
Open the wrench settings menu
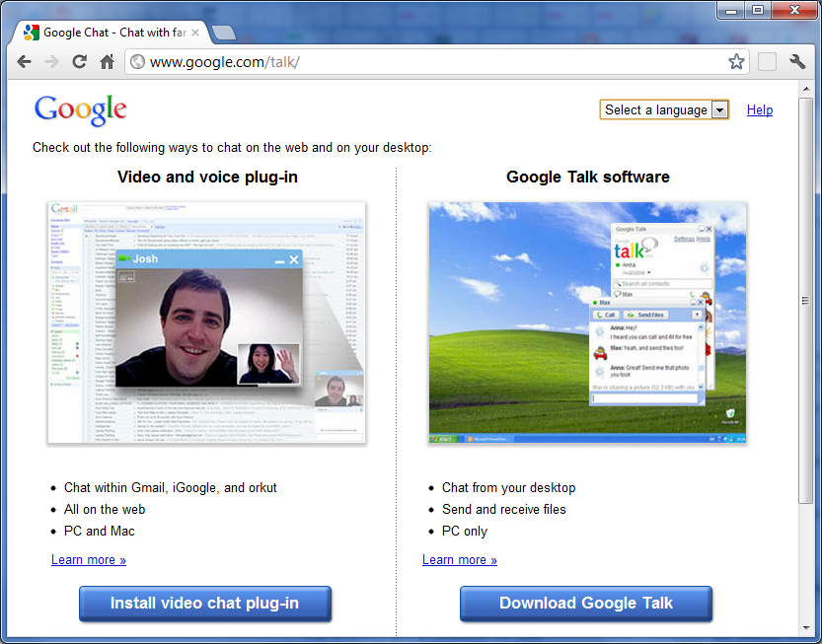point(797,62)
